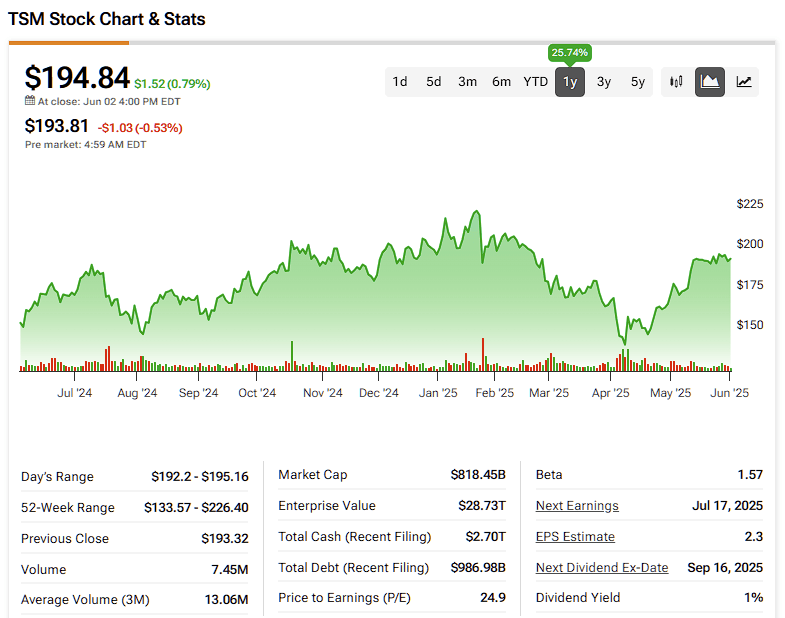Image resolution: width=785 pixels, height=618 pixels.
Task: Switch chart range to 5y
Action: click(x=638, y=82)
